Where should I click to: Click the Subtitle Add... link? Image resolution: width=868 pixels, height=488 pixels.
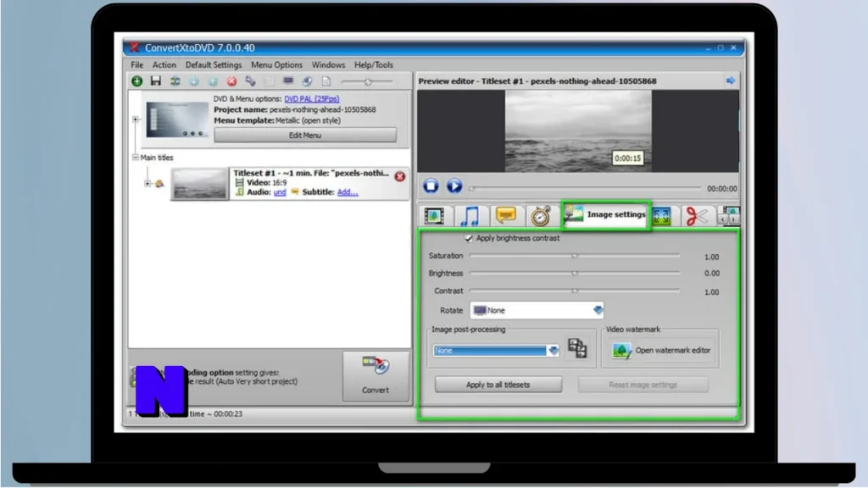coord(348,192)
